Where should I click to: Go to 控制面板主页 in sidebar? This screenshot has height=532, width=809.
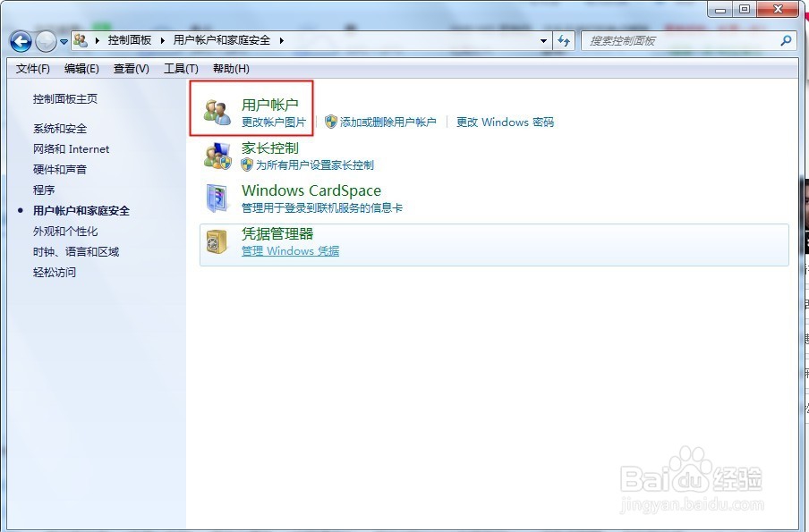65,99
